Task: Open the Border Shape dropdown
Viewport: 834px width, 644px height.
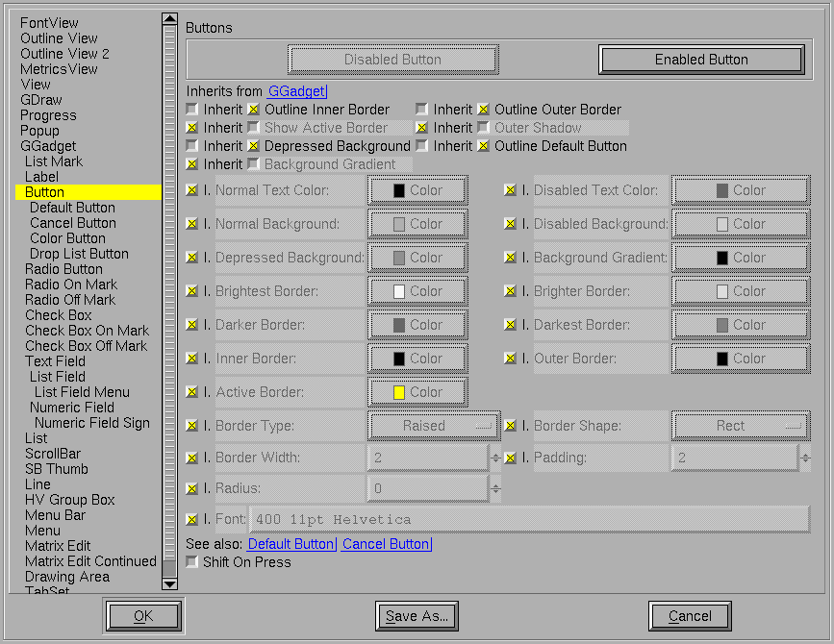Action: pyautogui.click(x=740, y=426)
